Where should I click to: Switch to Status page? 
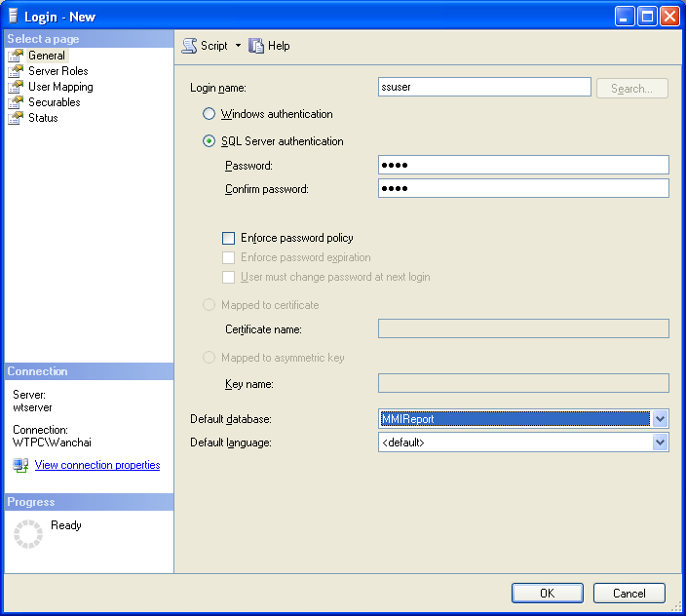pyautogui.click(x=43, y=118)
